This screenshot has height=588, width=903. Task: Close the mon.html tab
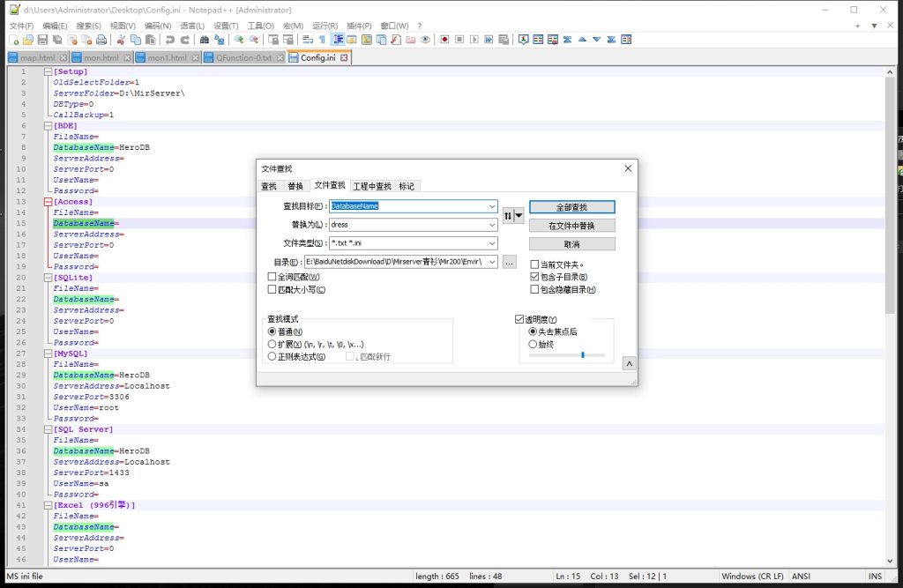click(x=127, y=57)
